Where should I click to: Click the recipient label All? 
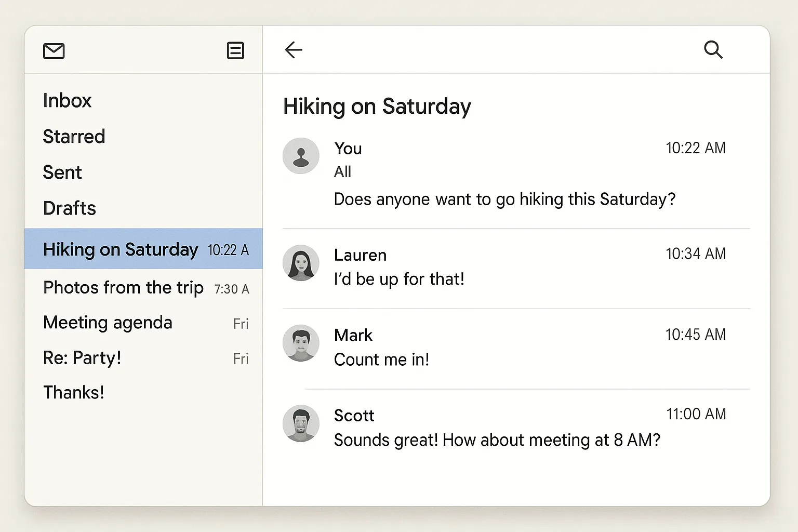[342, 171]
